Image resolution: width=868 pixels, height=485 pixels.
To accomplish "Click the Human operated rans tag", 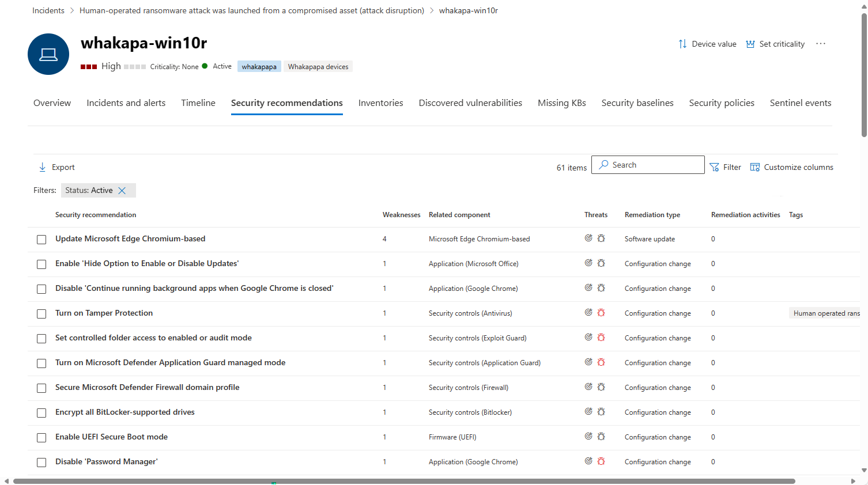I will (825, 313).
